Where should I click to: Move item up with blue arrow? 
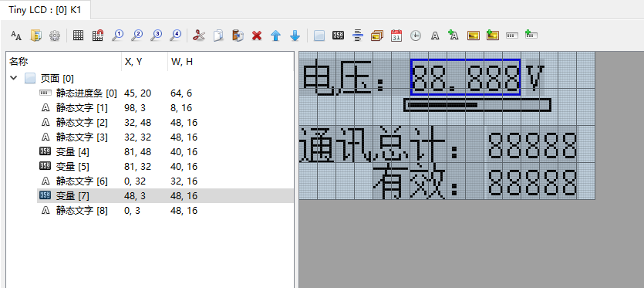pos(276,36)
